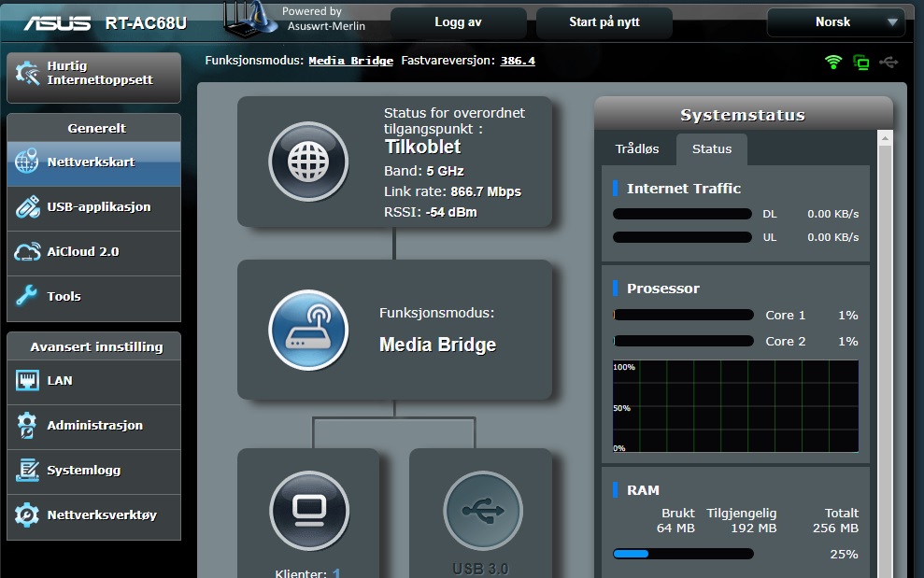Click the 5 GHz band value
This screenshot has width=924, height=578.
(x=445, y=172)
